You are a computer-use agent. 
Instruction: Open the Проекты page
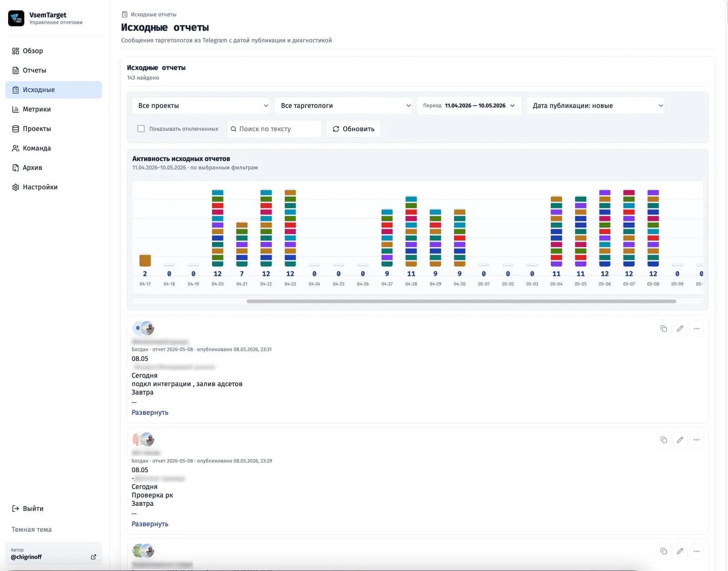(54, 129)
